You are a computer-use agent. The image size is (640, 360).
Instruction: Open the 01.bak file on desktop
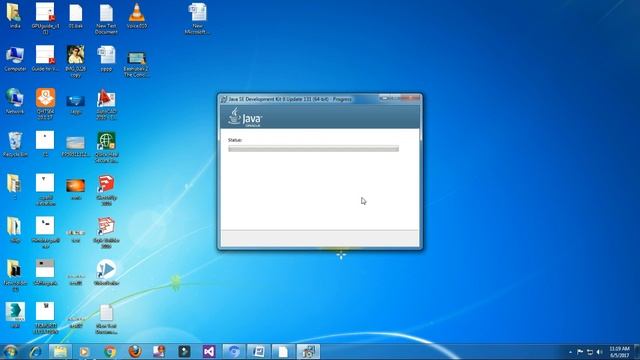click(x=76, y=16)
